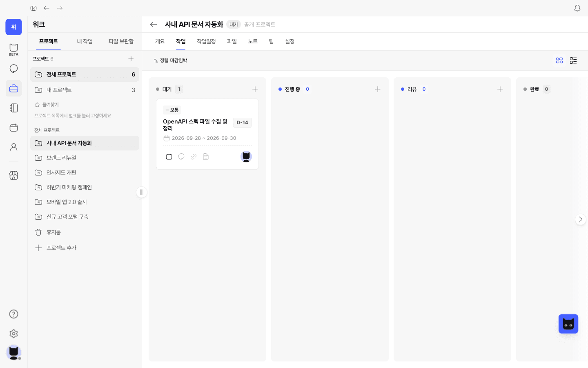Go forward with the top navigation arrow

[60, 8]
